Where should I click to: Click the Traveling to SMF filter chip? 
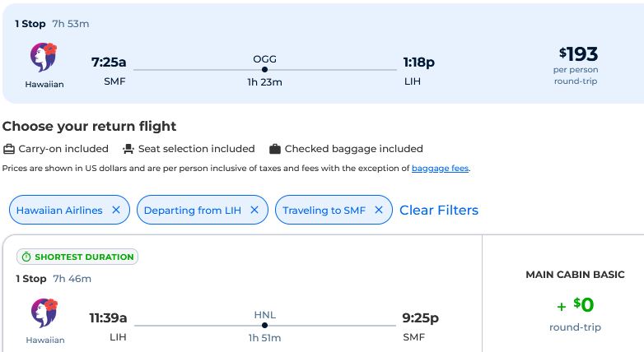pos(324,211)
